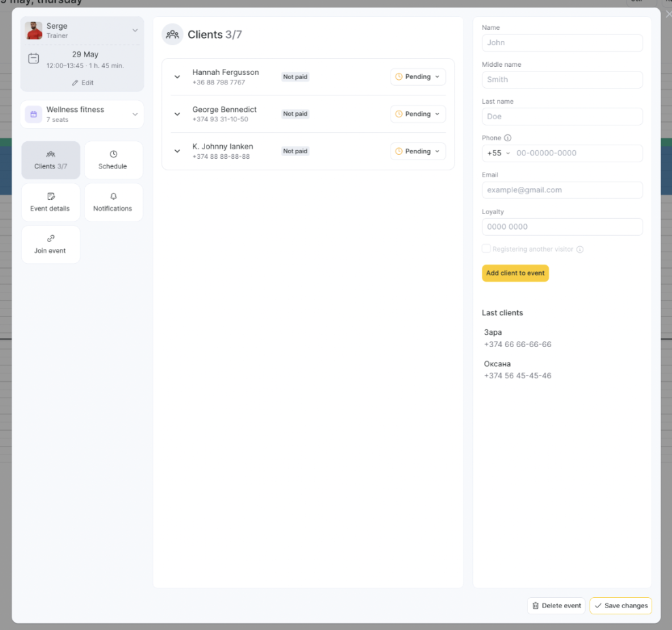Switch to the Schedule tab
672x630 pixels.
(x=113, y=160)
